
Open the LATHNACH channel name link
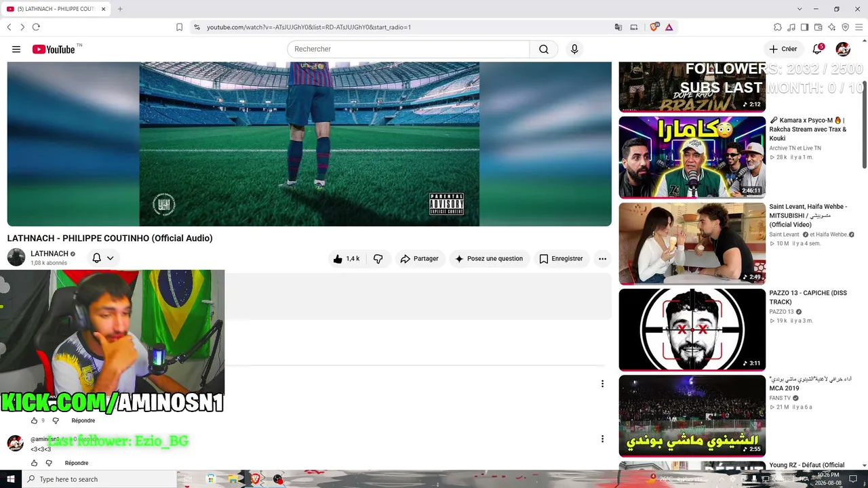coord(50,254)
